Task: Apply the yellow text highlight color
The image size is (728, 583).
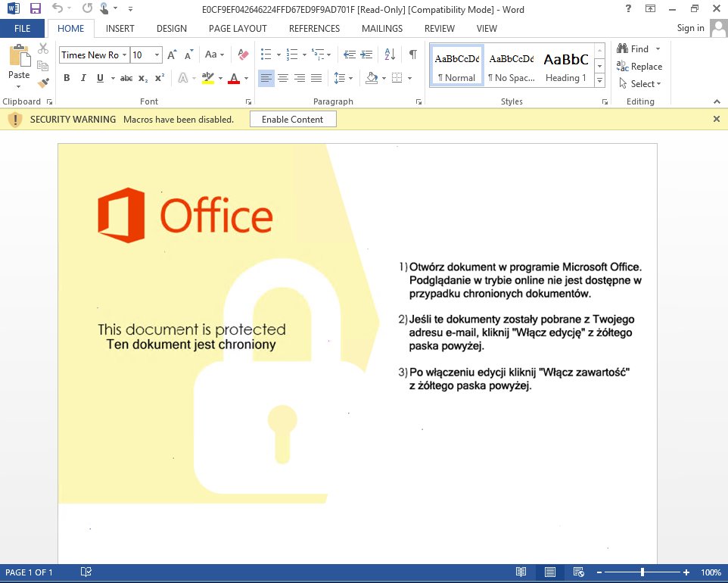Action: click(x=208, y=78)
